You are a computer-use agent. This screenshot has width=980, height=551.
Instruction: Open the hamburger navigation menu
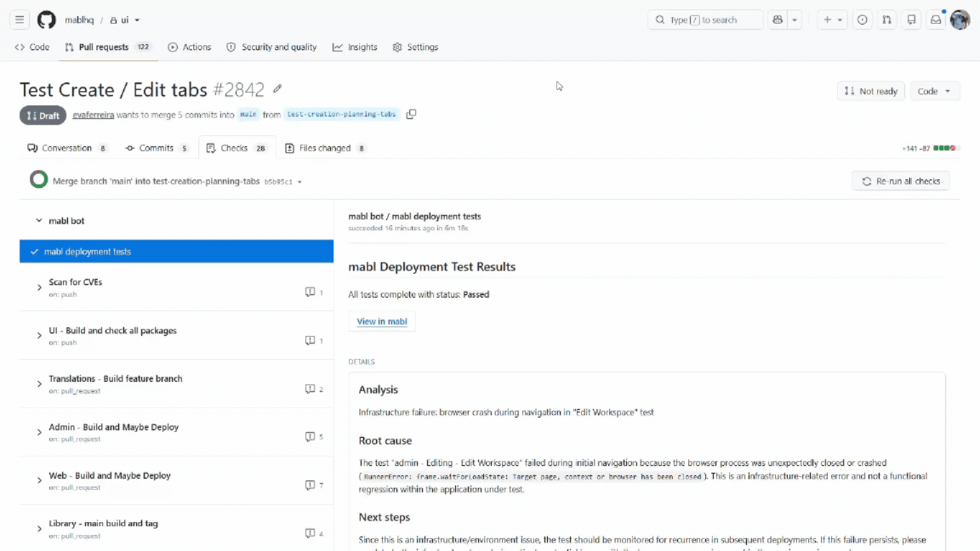(20, 20)
